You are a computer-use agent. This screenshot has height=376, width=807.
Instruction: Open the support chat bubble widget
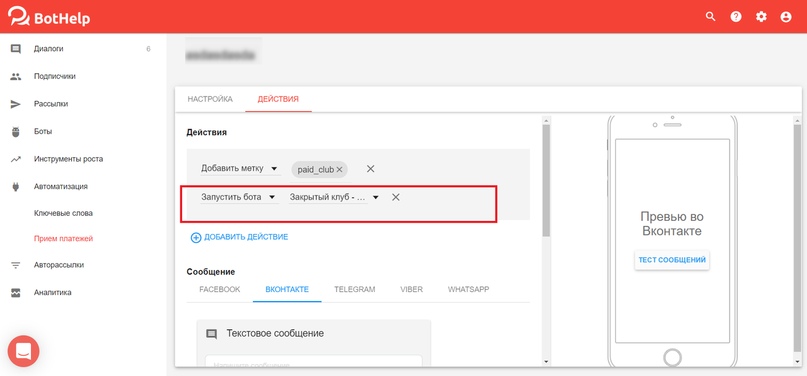pyautogui.click(x=24, y=351)
